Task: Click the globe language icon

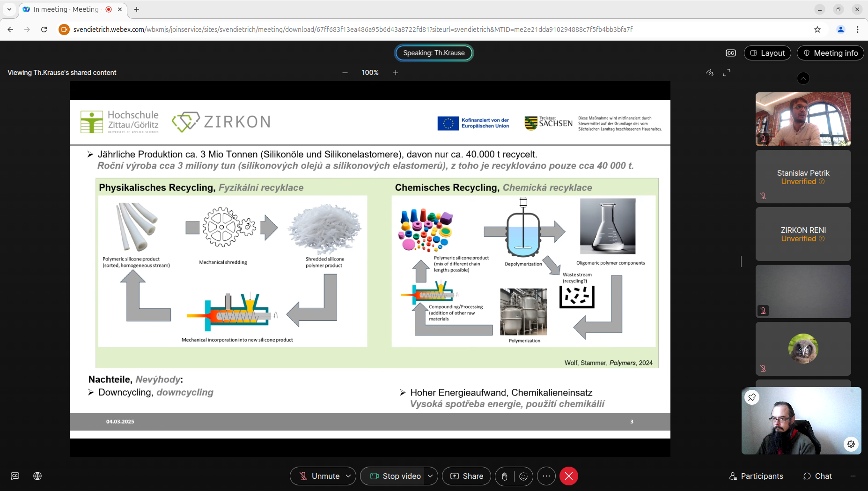Action: pyautogui.click(x=37, y=476)
